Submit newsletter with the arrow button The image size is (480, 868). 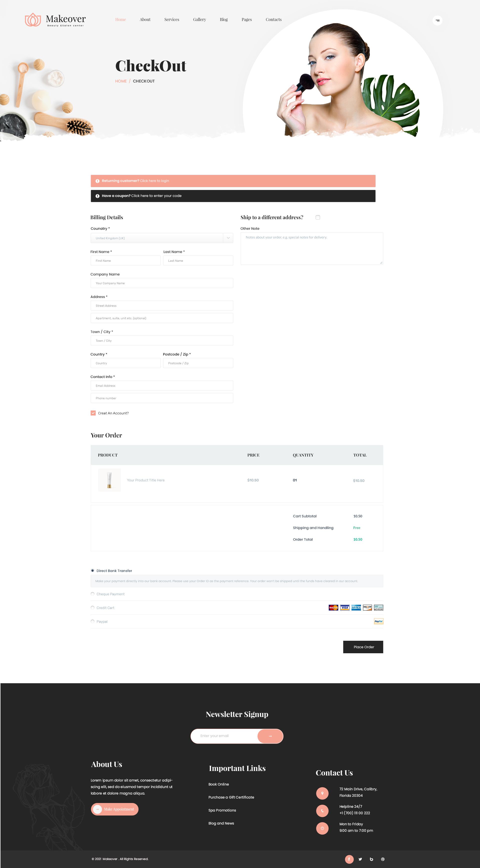[x=270, y=736]
